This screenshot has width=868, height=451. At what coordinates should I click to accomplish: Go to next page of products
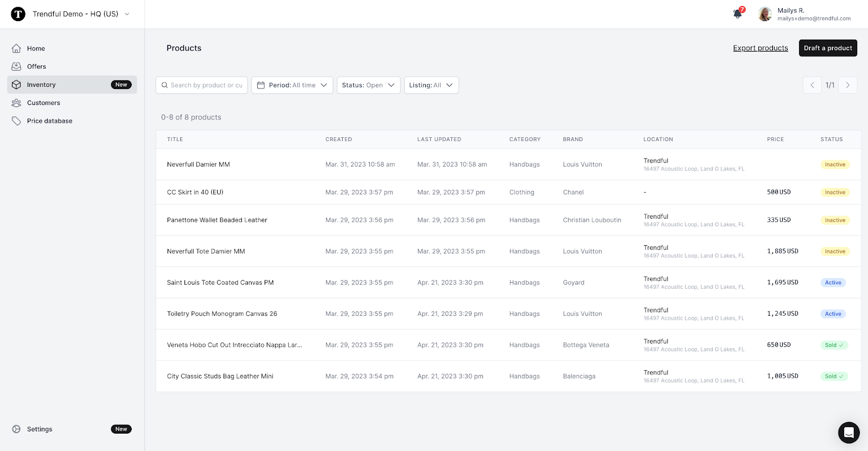[848, 85]
